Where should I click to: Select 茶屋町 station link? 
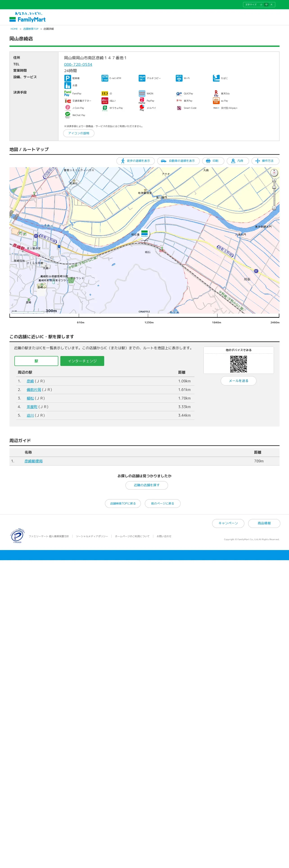pyautogui.click(x=32, y=407)
